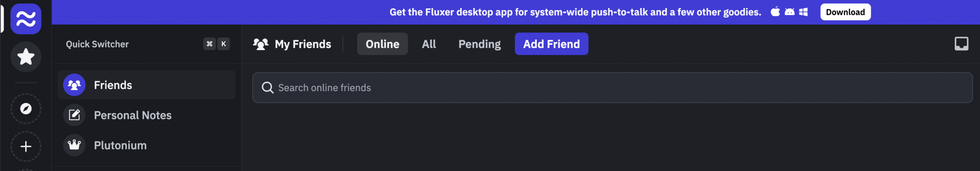Click the Android platform icon in banner
This screenshot has height=171, width=980.
point(789,12)
